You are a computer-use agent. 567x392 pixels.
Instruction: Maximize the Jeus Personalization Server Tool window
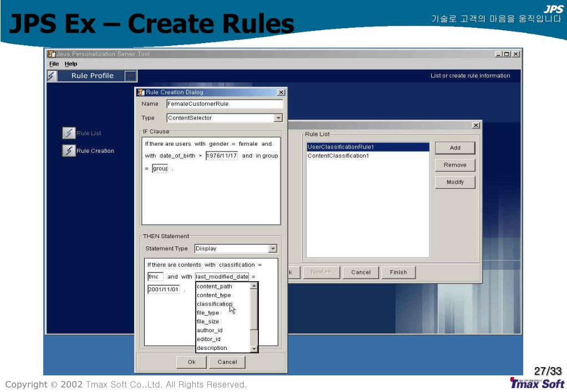[507, 54]
